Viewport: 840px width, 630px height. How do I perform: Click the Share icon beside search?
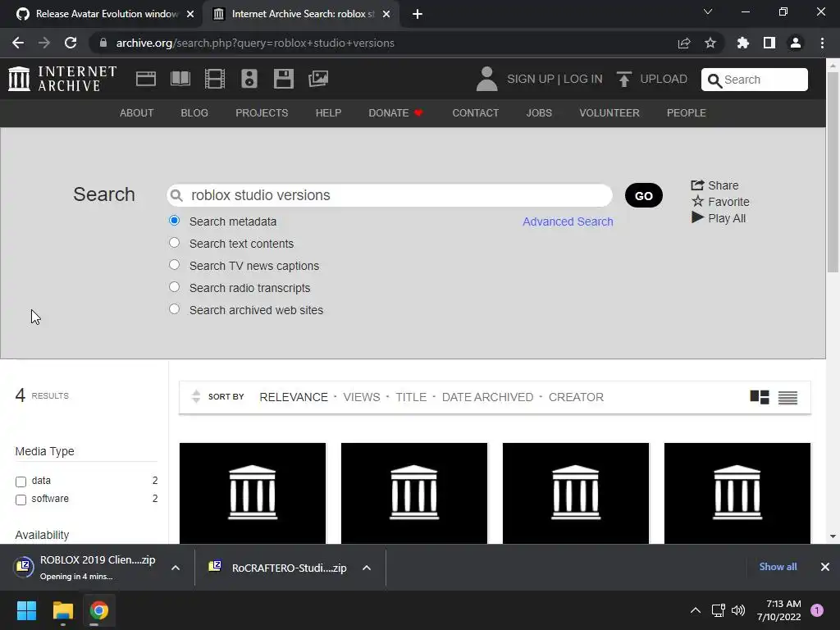coord(697,185)
